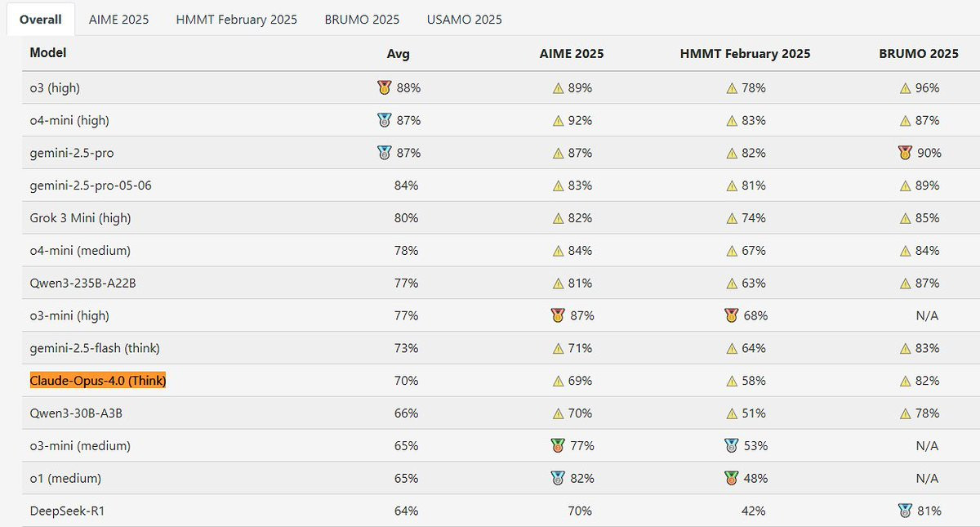Click the silver medal in DeepSeek-R1 BRUMO cell

(906, 511)
